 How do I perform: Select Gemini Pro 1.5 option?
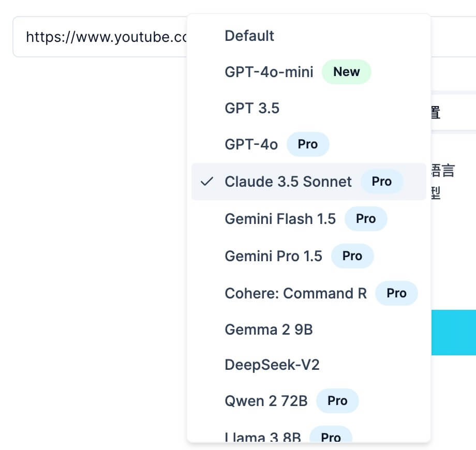[273, 256]
